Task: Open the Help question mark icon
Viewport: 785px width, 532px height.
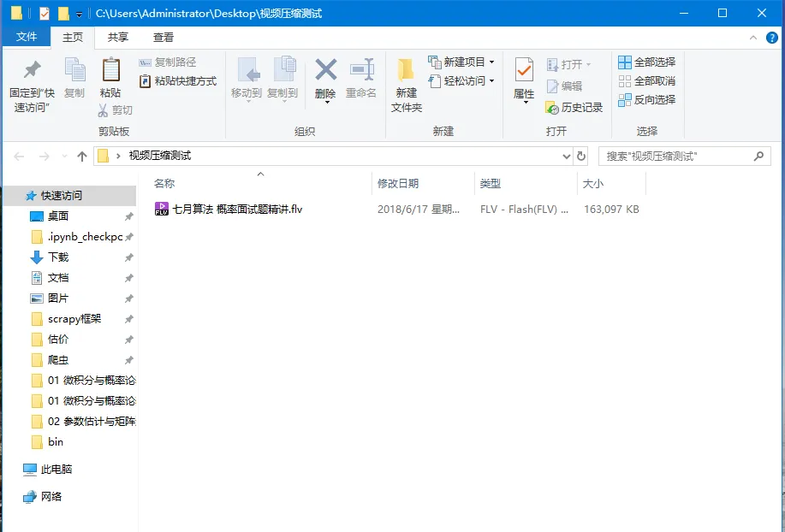Action: (772, 38)
